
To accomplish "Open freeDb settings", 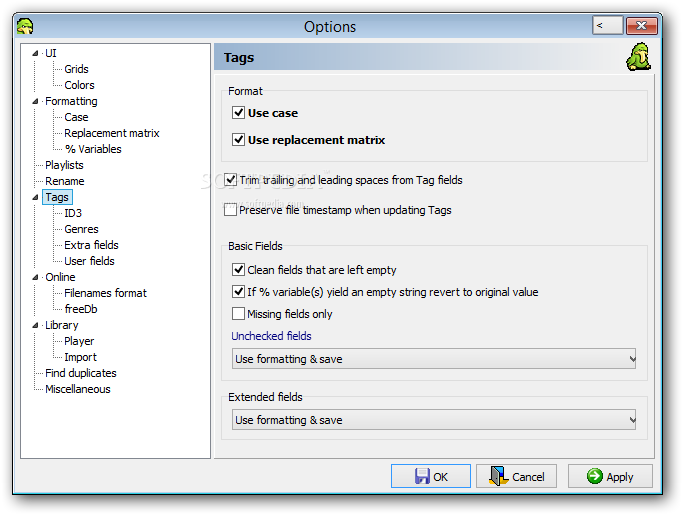I will tap(81, 309).
